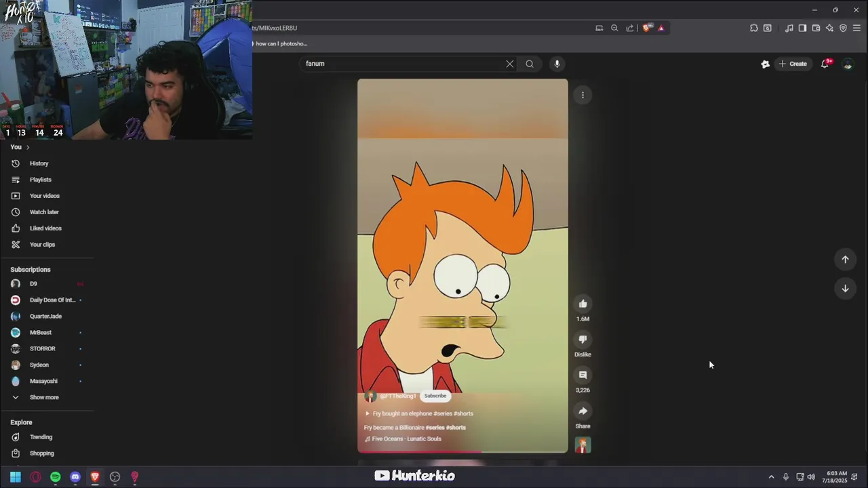Open Brave Wallet icon
Viewport: 868px width, 488px height.
(x=816, y=28)
